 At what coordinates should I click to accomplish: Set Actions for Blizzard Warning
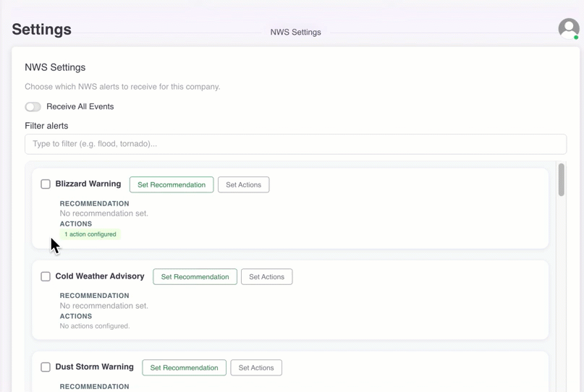click(243, 185)
